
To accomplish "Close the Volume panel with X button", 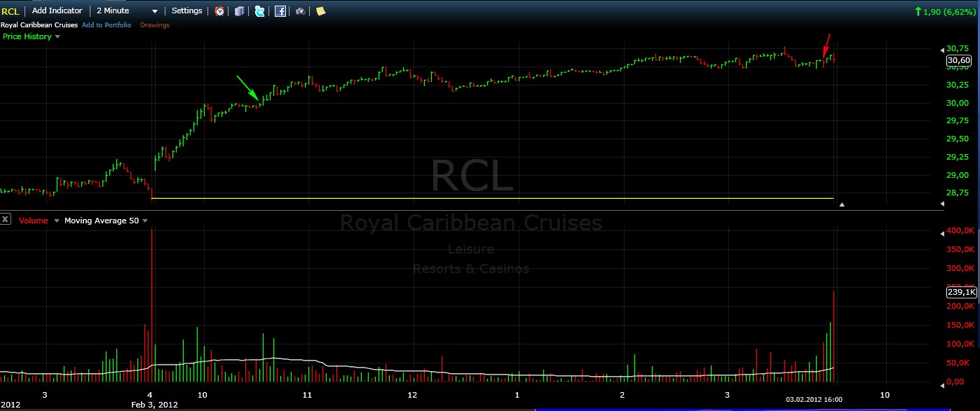I will (x=6, y=220).
